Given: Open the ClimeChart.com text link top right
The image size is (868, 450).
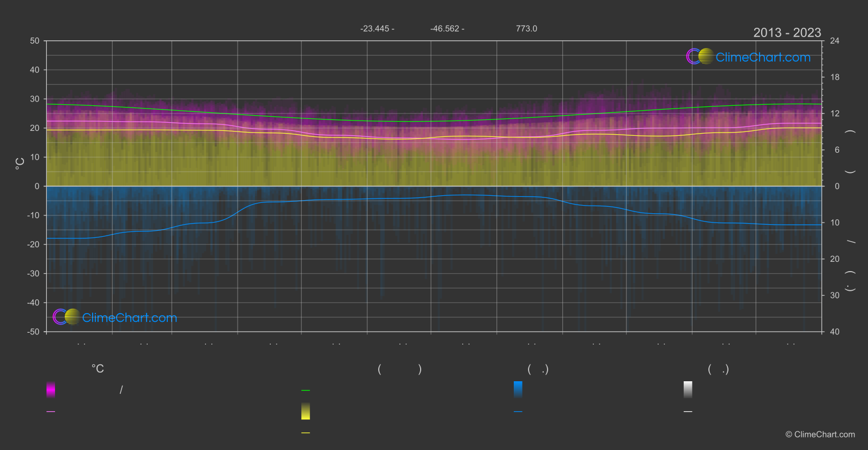Looking at the screenshot, I should click(763, 57).
